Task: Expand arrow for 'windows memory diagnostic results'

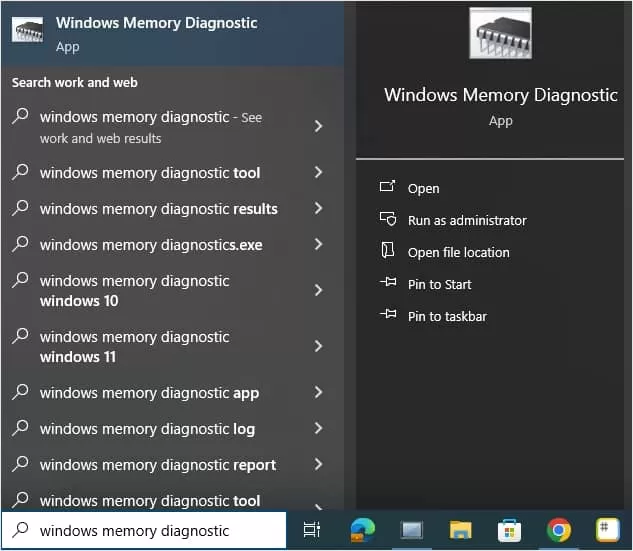Action: coord(319,208)
